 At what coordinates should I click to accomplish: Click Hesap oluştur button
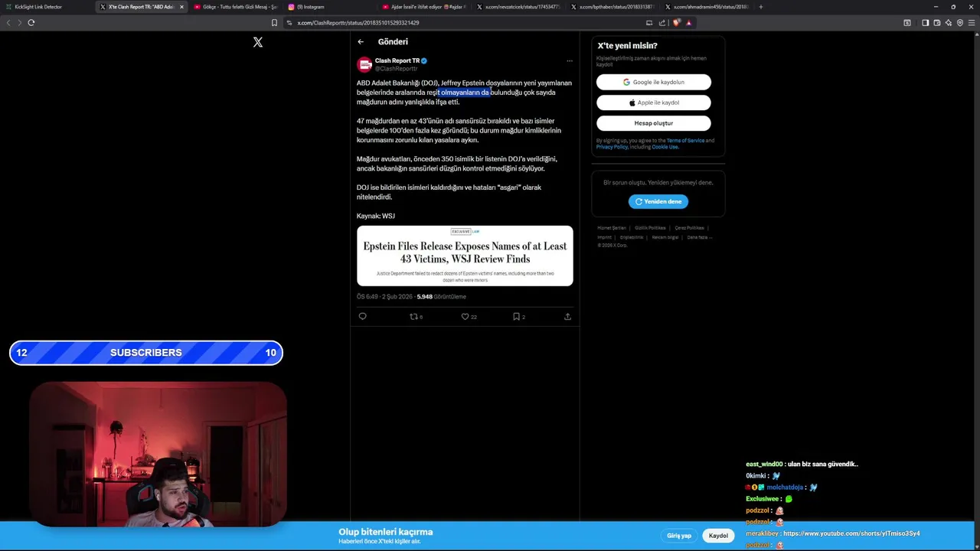click(654, 123)
